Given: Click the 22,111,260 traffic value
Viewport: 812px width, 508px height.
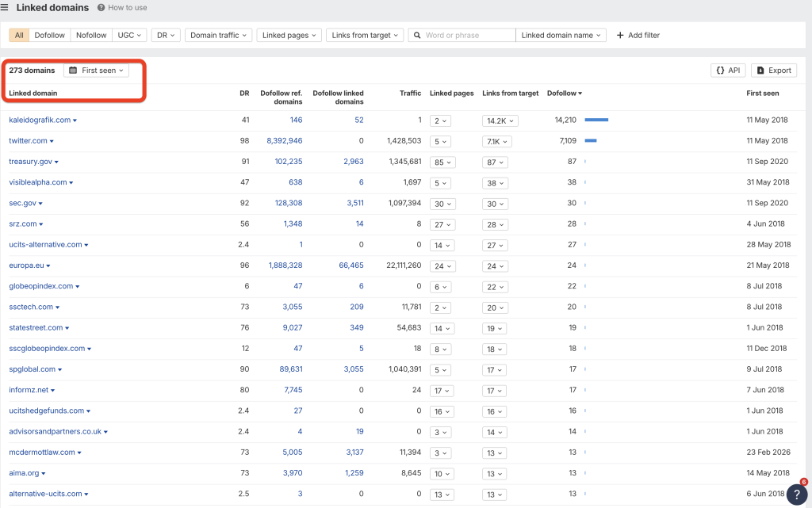Looking at the screenshot, I should 404,265.
